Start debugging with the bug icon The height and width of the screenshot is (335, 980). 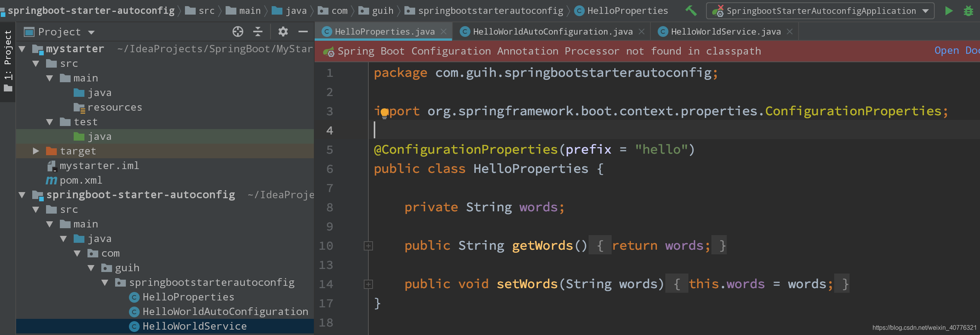click(x=968, y=11)
